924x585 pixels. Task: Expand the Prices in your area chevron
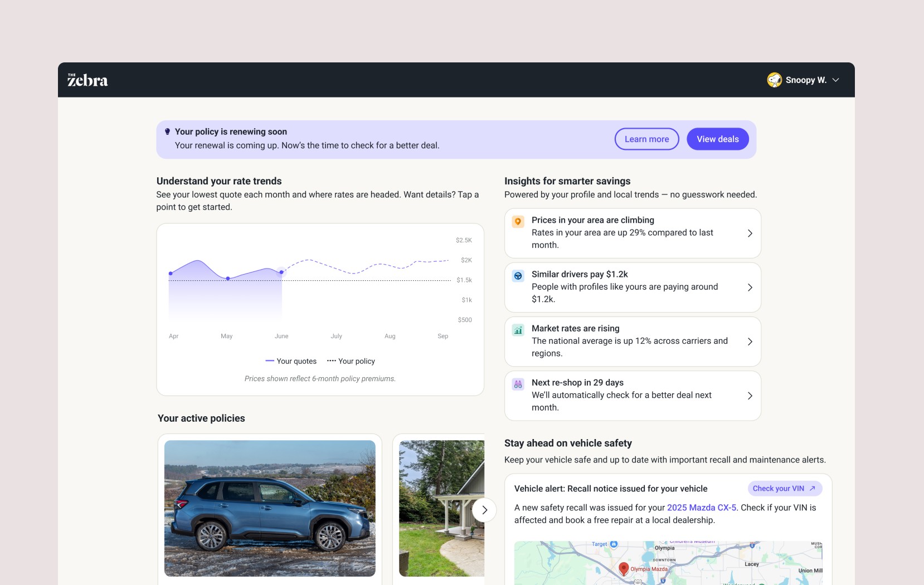[750, 233]
